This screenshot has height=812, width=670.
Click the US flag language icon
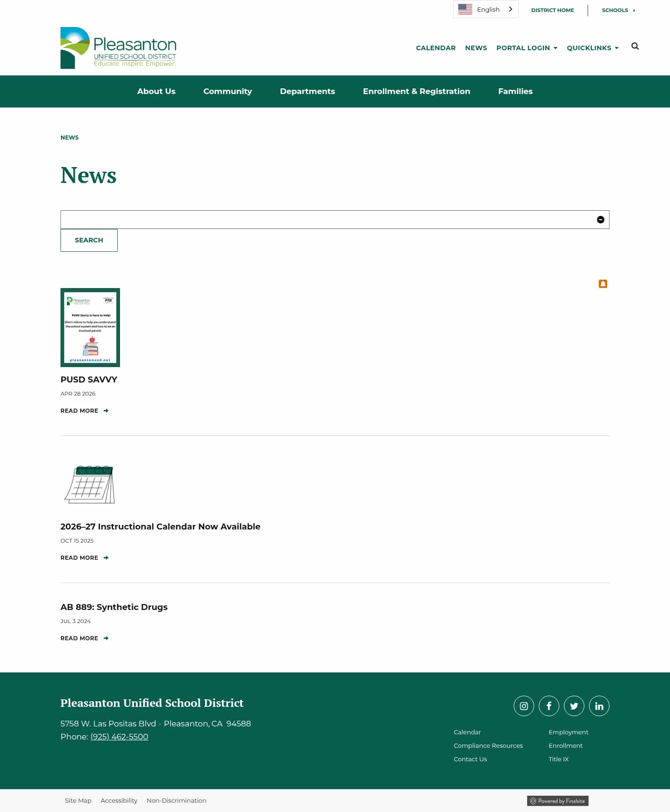[465, 9]
